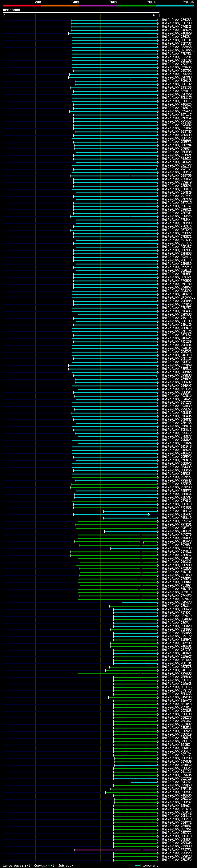This screenshot has width=197, height=868.
Task: Select the UniRef100_P48621 label
Action: (x=177, y=162)
